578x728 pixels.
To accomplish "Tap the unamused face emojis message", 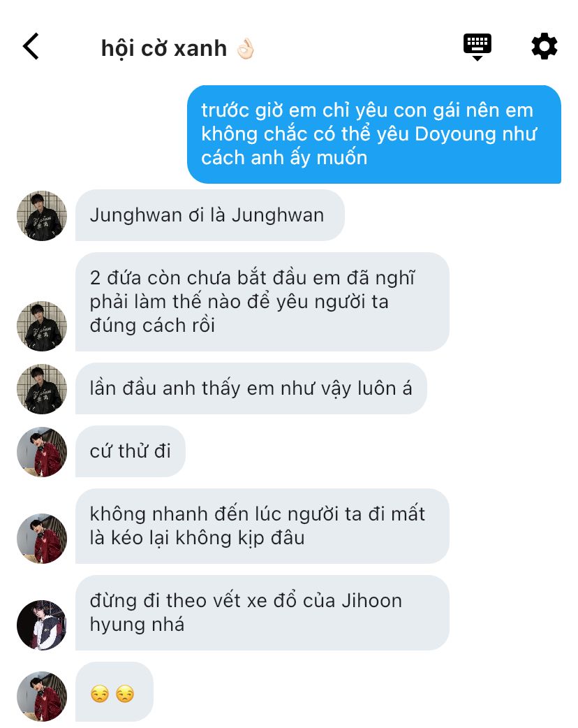I will (x=114, y=694).
